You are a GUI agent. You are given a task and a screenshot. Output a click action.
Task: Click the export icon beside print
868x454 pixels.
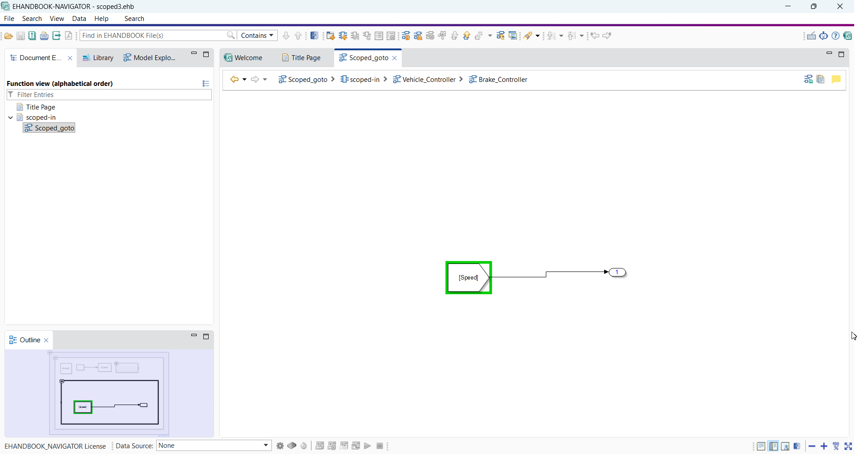tap(57, 36)
